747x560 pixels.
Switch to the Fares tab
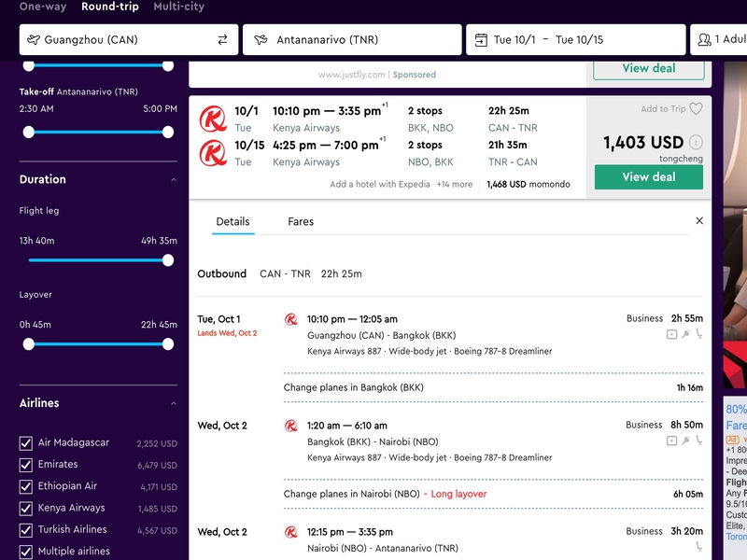(301, 221)
